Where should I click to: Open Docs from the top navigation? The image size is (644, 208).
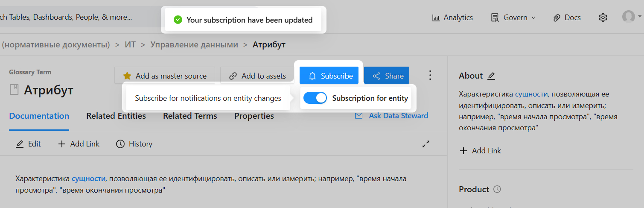point(567,18)
